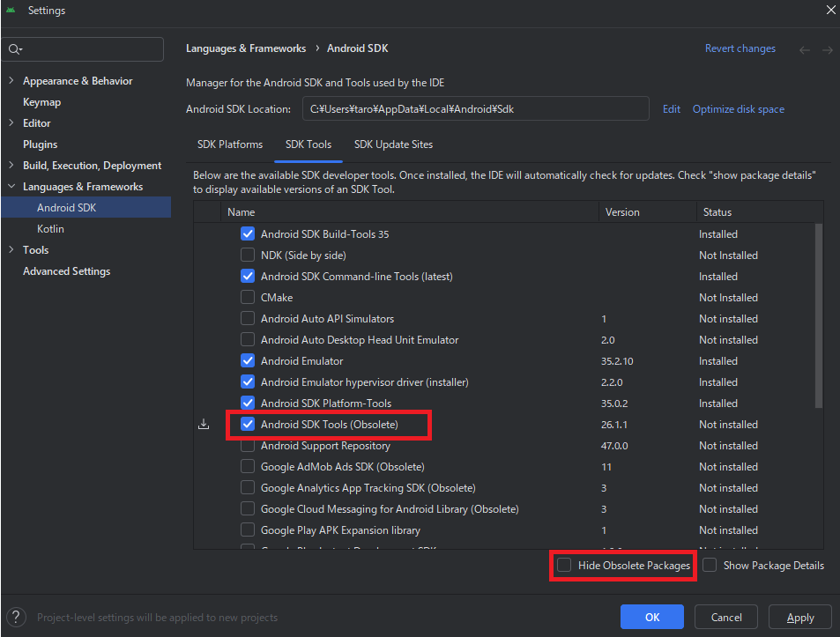Click the Android SDK Location path field
Viewport: 840px width, 637px height.
click(x=476, y=108)
